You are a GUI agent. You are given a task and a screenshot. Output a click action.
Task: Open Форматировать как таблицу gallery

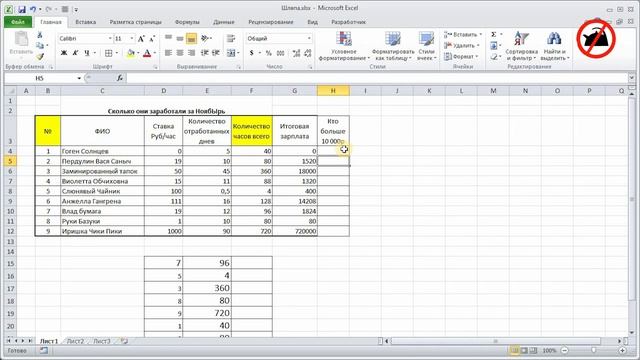[x=393, y=46]
